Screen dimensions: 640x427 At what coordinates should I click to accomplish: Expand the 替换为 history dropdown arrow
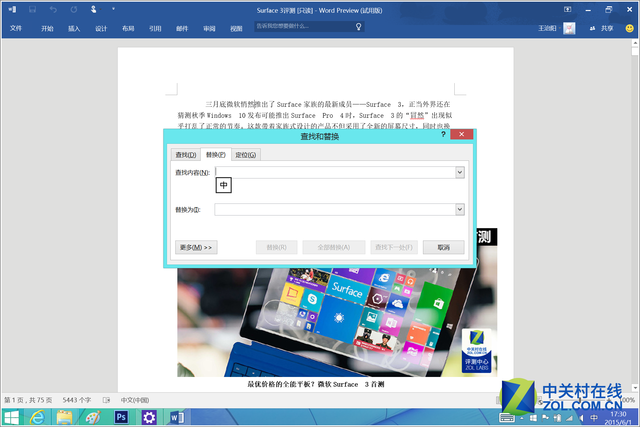(x=460, y=209)
